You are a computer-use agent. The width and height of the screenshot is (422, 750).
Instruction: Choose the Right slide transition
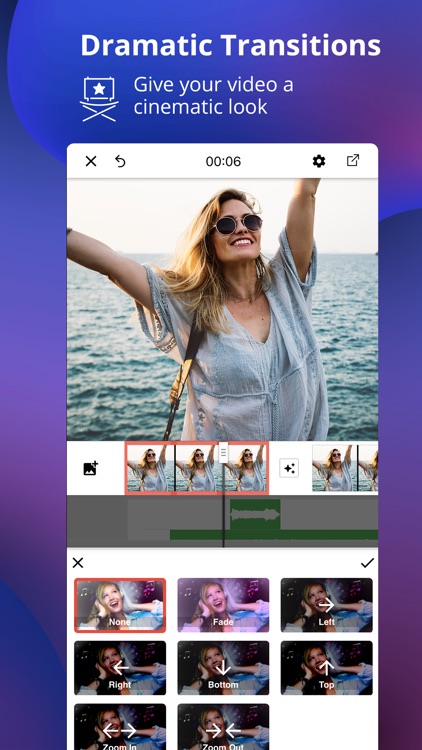coord(120,668)
